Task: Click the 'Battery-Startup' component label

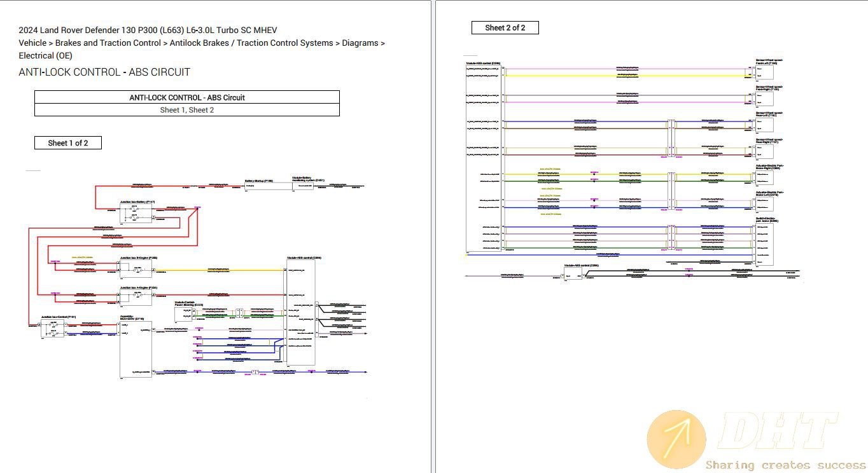Action: pos(259,181)
